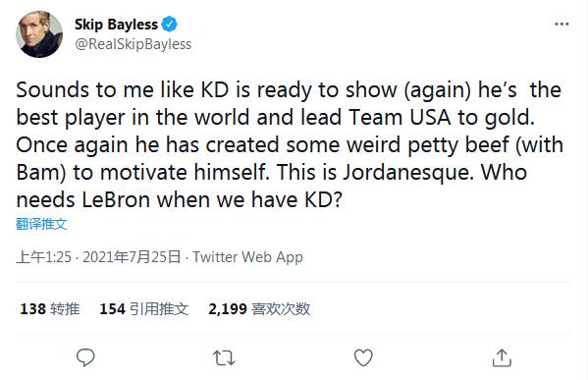This screenshot has width=588, height=380.
Task: Click the tweet body text
Action: [290, 144]
